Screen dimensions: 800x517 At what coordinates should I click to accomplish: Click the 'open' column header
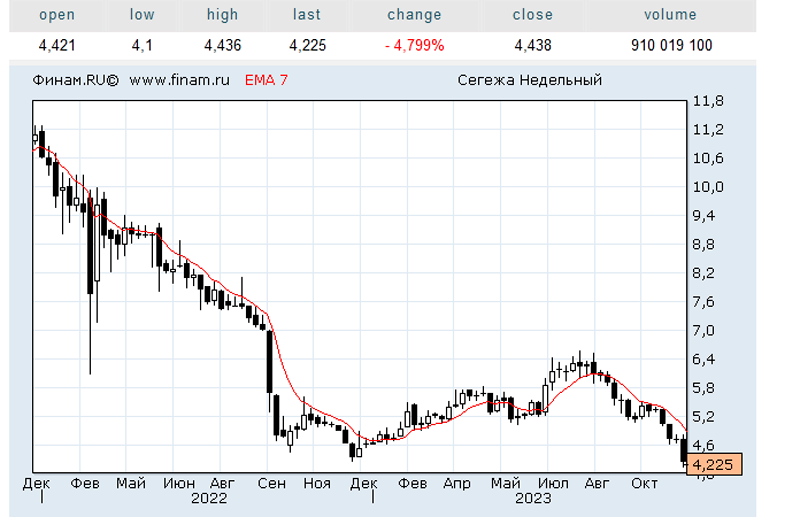pyautogui.click(x=55, y=15)
